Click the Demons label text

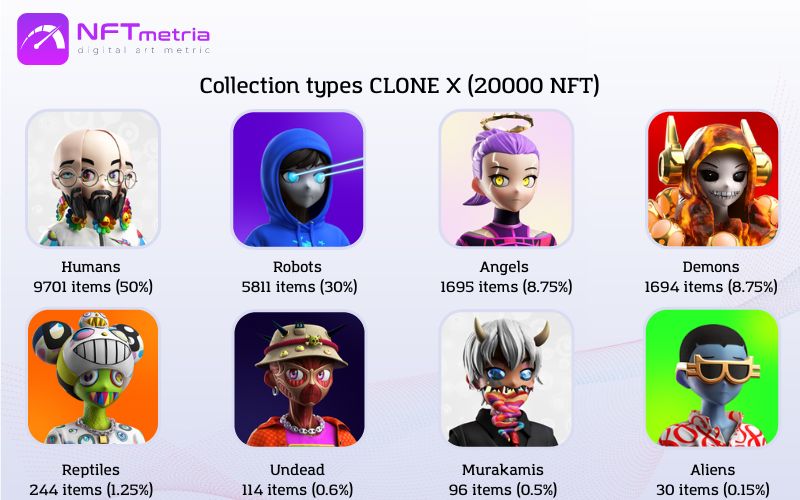click(x=711, y=267)
